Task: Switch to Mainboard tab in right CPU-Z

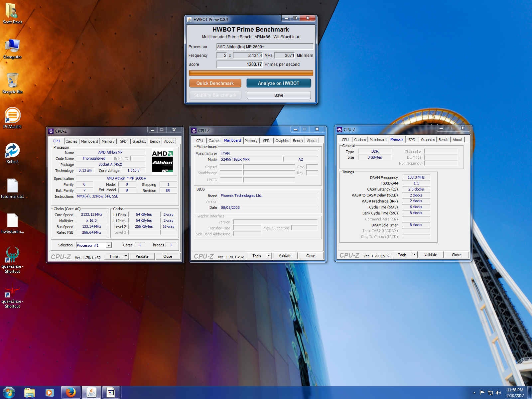Action: click(378, 140)
